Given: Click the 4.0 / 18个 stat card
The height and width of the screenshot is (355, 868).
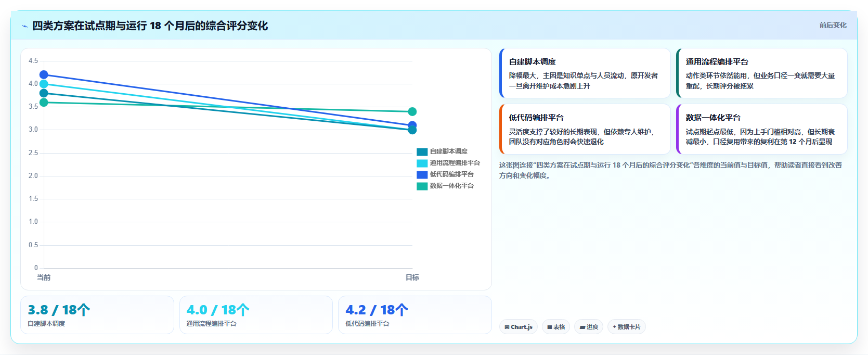Looking at the screenshot, I should pos(256,315).
